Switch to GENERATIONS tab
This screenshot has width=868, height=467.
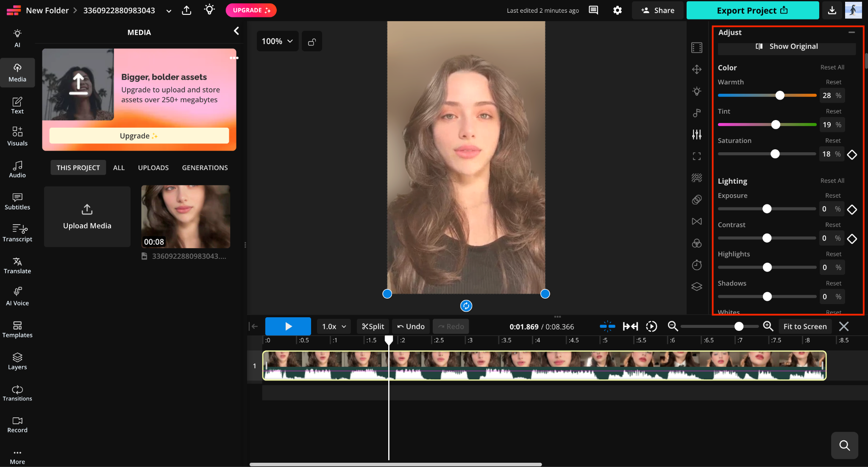click(x=205, y=168)
